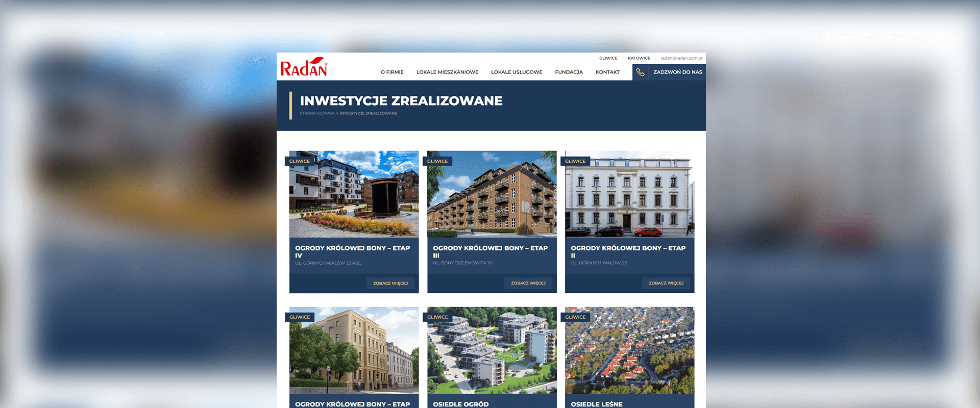Open the O FIRMIE menu item
The width and height of the screenshot is (980, 408).
(x=392, y=72)
